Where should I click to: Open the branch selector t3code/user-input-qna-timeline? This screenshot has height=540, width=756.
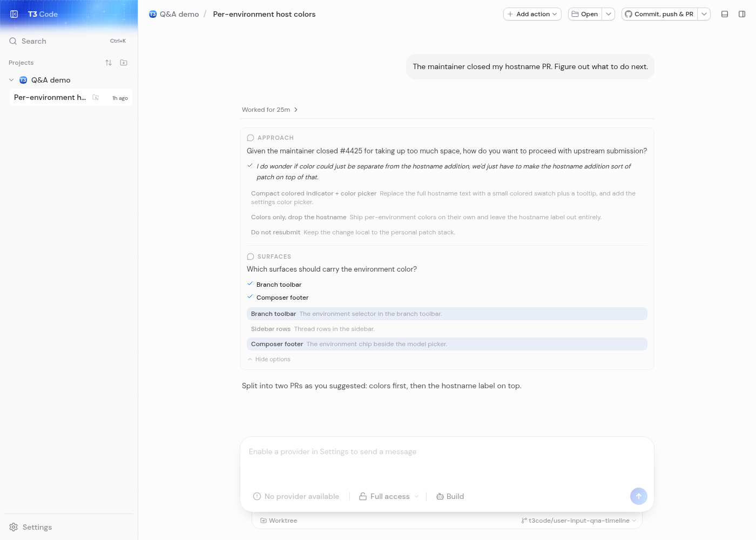(579, 521)
